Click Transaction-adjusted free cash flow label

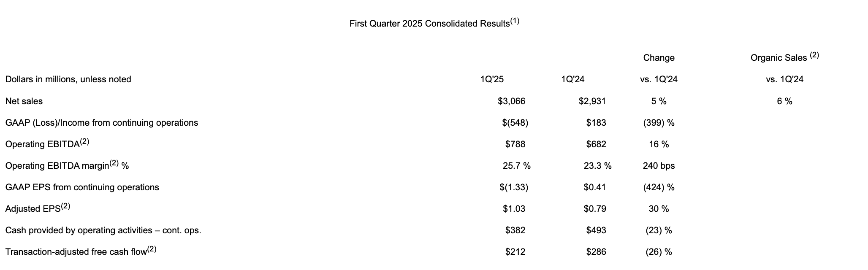point(76,252)
